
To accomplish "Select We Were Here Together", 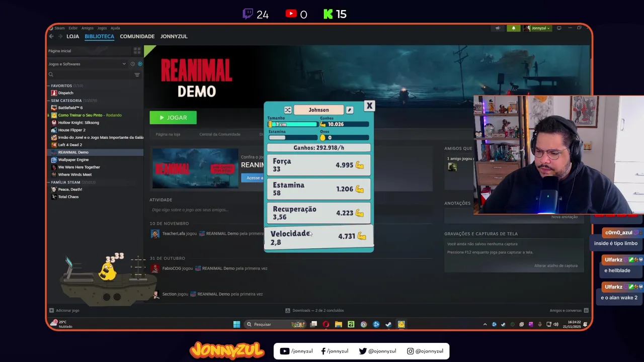I will (79, 167).
